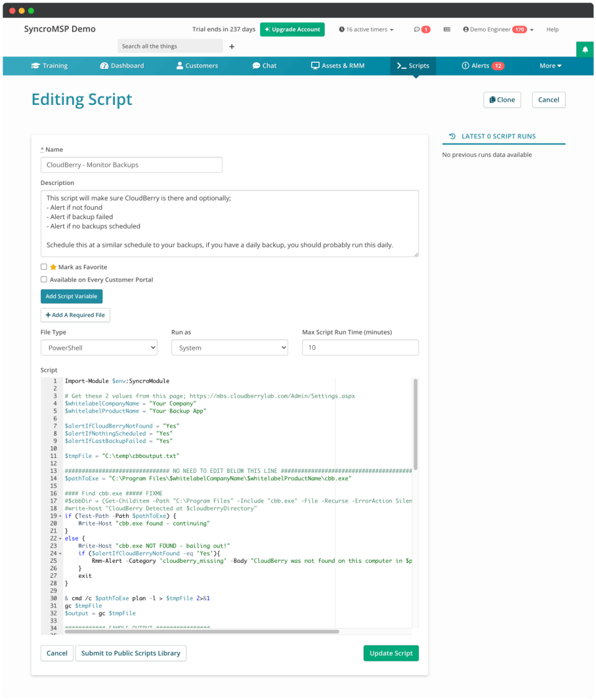
Task: Click the history icon beside Latest Script Runs
Action: coord(452,136)
